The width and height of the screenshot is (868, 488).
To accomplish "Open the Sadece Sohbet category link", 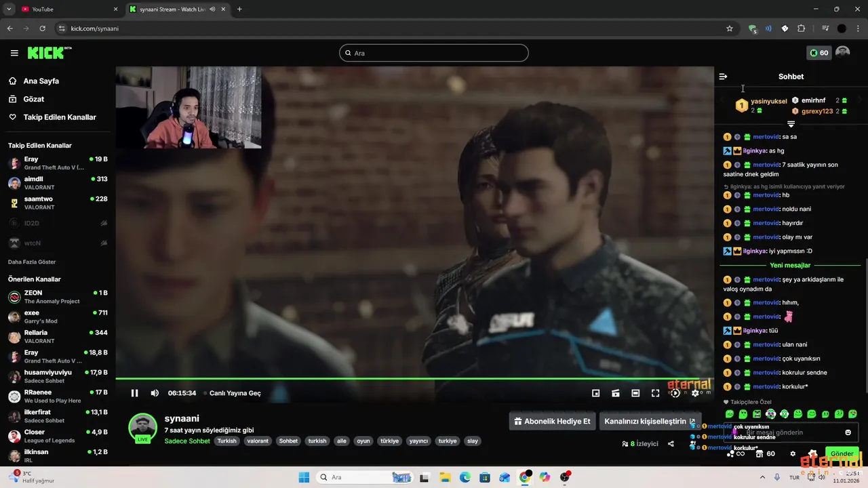I will point(187,441).
